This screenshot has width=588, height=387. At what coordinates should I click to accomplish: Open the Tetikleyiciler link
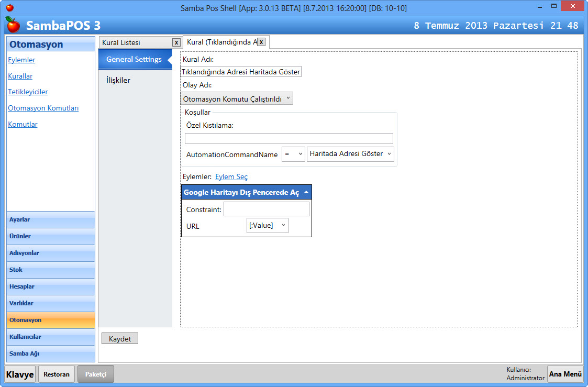coord(28,92)
